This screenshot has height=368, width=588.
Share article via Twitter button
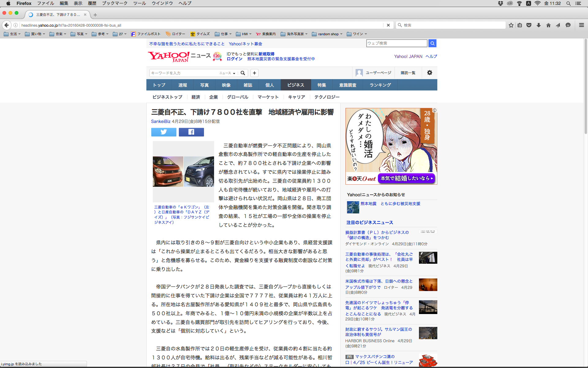[164, 132]
